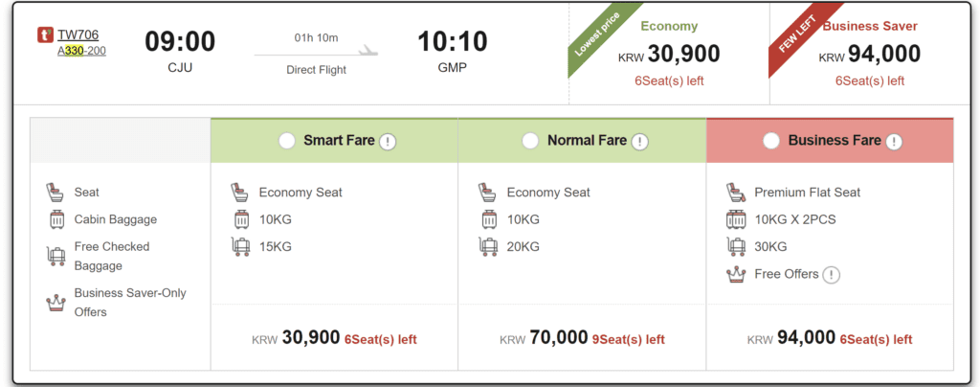Open Business Fare info exclamation icon
The image size is (980, 387).
[x=894, y=142]
